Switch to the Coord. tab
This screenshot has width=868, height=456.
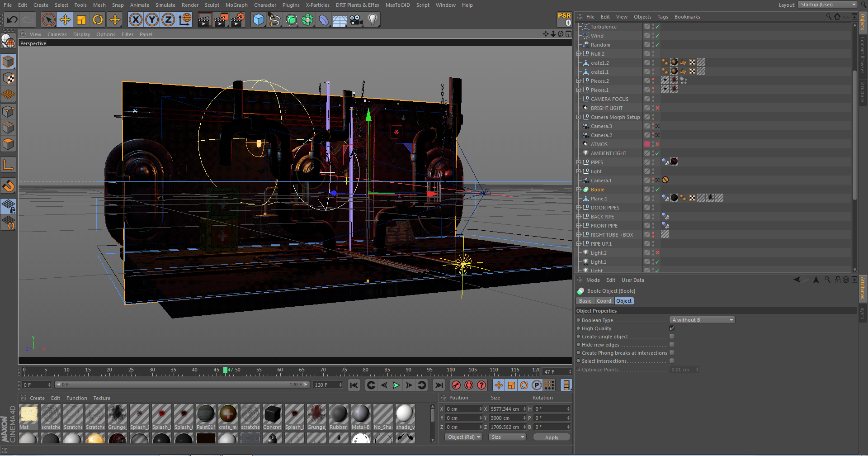point(604,301)
